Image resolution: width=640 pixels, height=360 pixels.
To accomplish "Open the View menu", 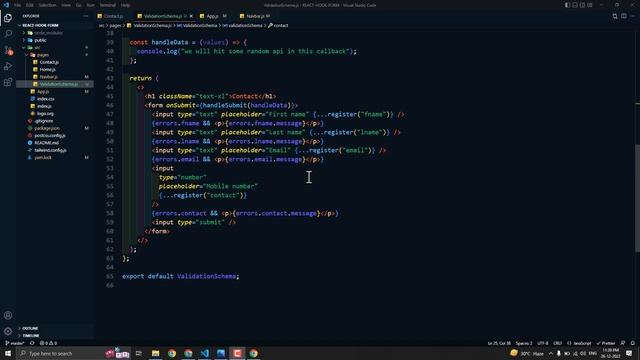I will coord(66,5).
